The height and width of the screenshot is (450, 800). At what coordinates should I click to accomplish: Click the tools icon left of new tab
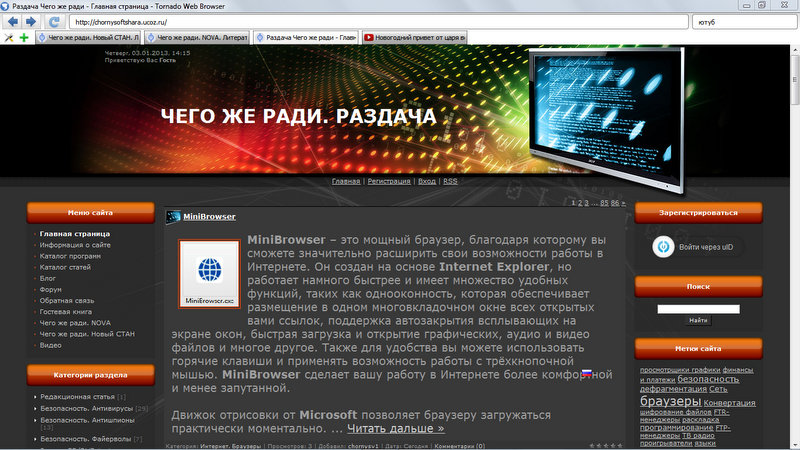(x=9, y=37)
